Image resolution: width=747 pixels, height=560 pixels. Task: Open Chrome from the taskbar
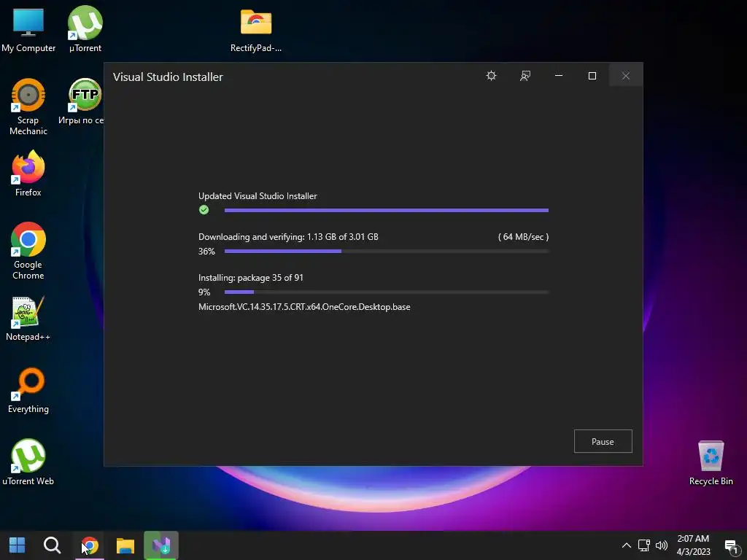coord(90,545)
